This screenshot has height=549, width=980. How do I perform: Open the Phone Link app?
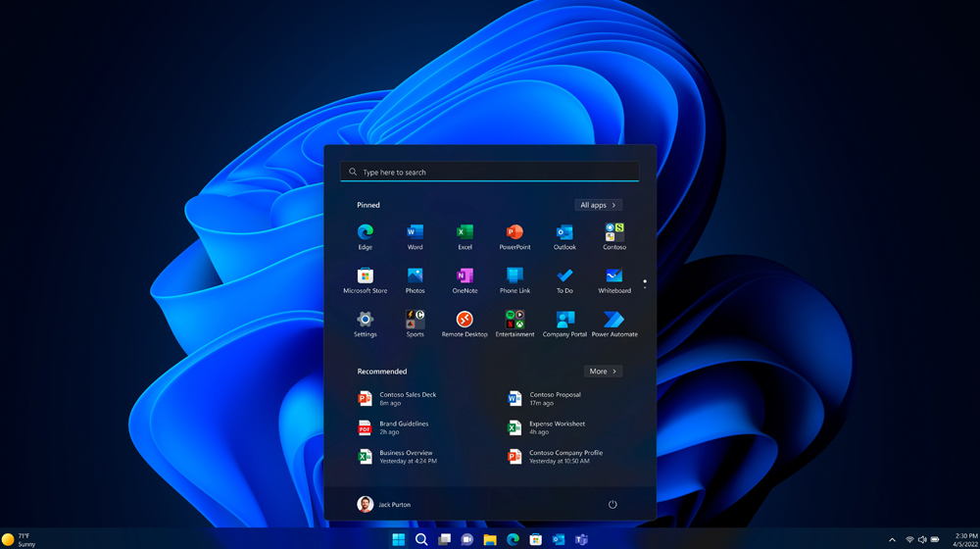[514, 280]
